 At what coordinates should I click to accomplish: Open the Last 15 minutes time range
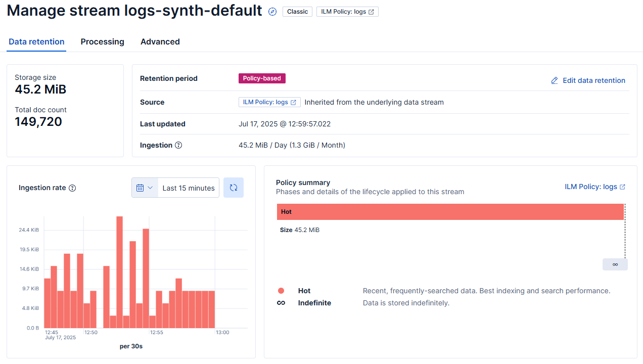tap(189, 188)
